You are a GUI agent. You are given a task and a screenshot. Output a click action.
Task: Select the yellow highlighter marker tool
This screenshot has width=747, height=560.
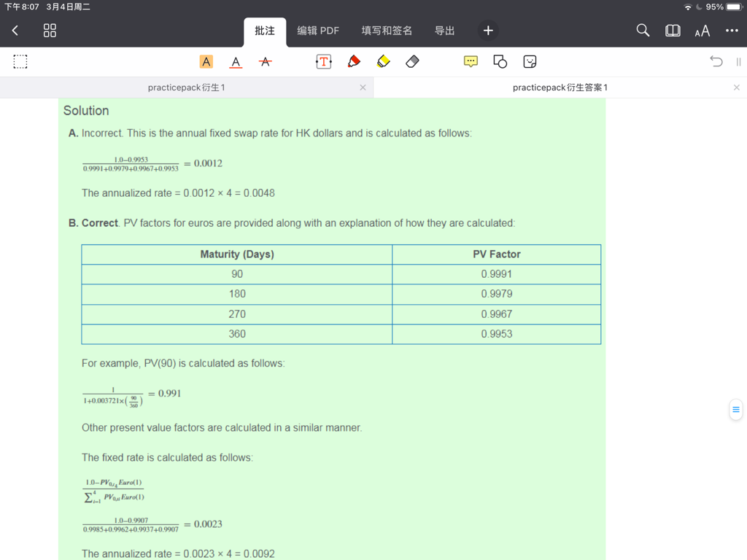coord(383,61)
